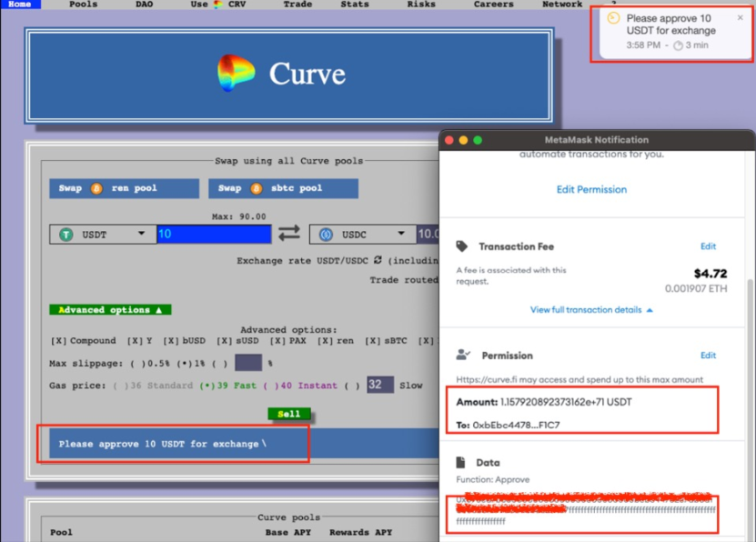Image resolution: width=756 pixels, height=542 pixels.
Task: Click Swap ren pool button
Action: coord(124,188)
